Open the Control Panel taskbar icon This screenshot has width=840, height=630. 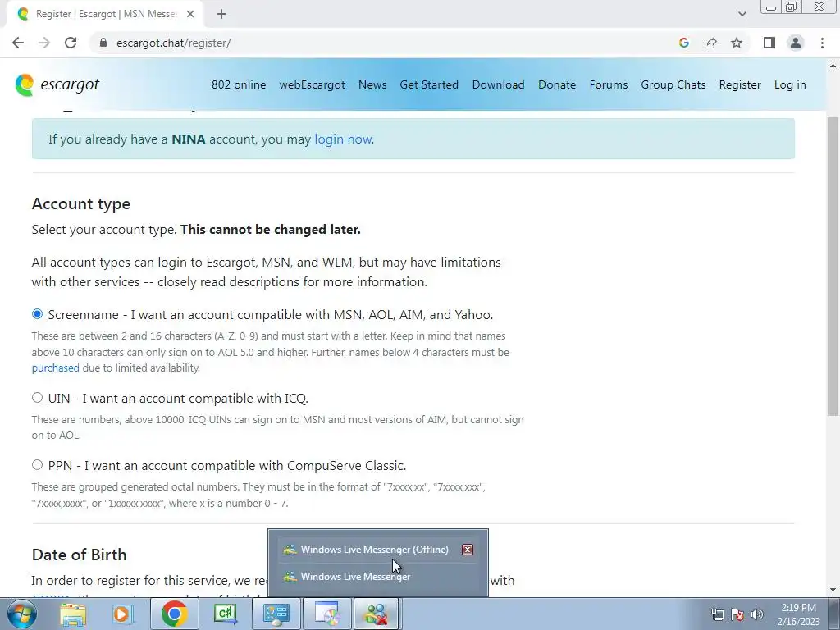pos(276,614)
